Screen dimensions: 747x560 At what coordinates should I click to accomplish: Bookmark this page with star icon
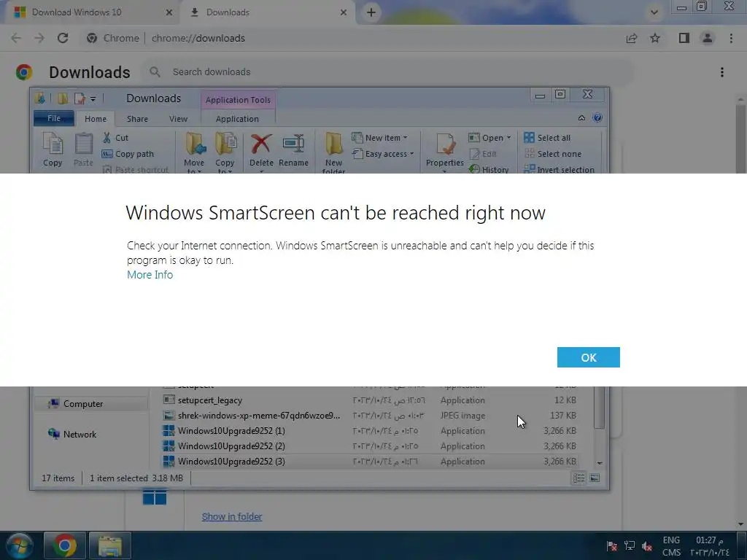pyautogui.click(x=655, y=38)
